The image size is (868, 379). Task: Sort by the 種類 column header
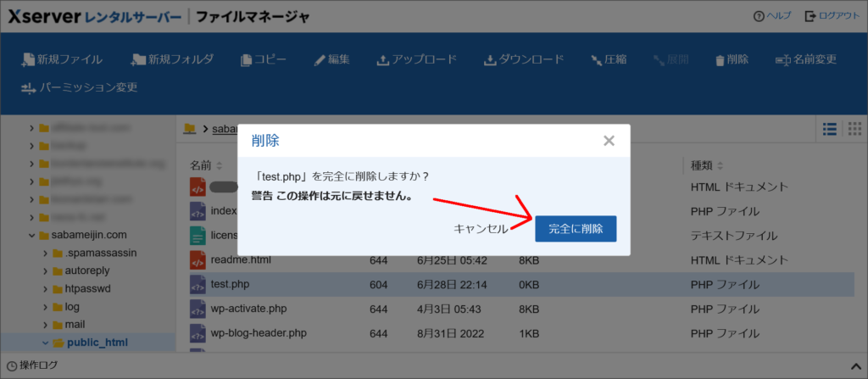click(707, 165)
